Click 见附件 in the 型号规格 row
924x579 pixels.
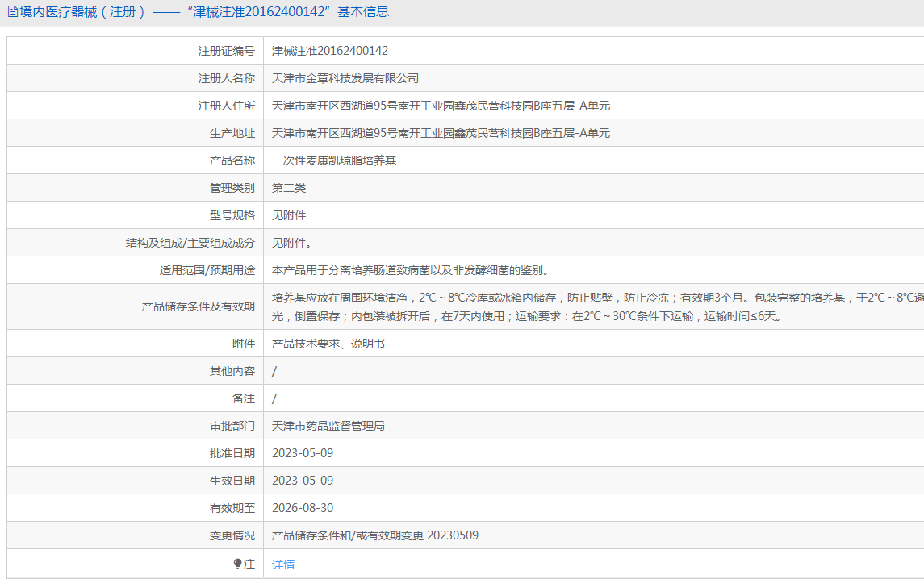tap(289, 215)
